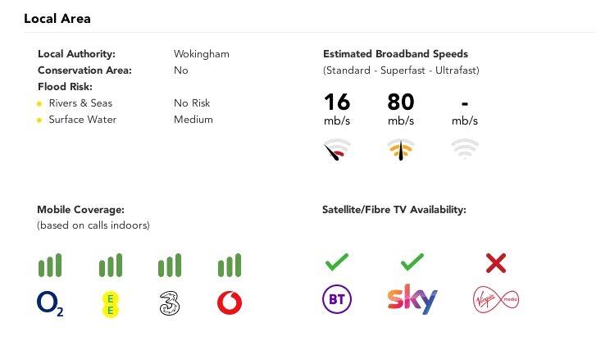Click the Three network logo
Viewport: 610px width, 364px height.
(x=169, y=304)
